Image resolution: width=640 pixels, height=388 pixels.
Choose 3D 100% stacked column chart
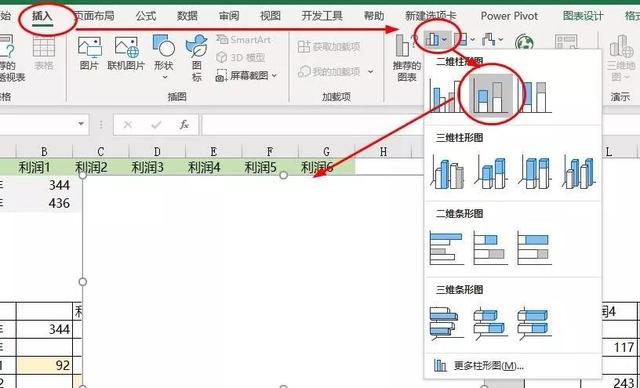click(x=534, y=173)
